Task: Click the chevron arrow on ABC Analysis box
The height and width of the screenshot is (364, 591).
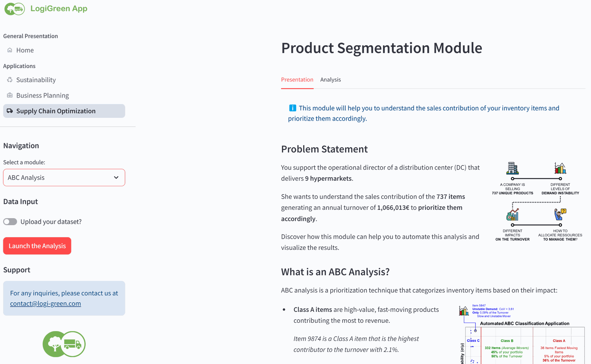Action: 116,178
